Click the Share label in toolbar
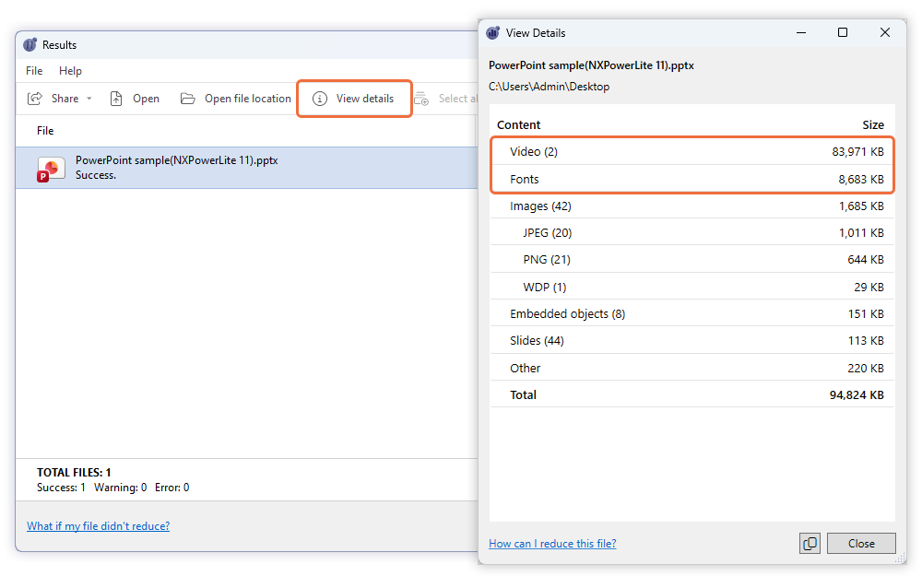The height and width of the screenshot is (588, 922). click(65, 99)
